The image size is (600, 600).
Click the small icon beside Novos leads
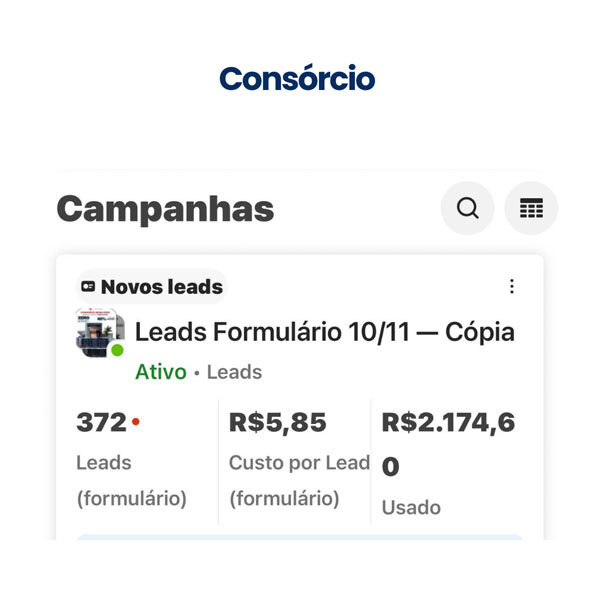(88, 287)
